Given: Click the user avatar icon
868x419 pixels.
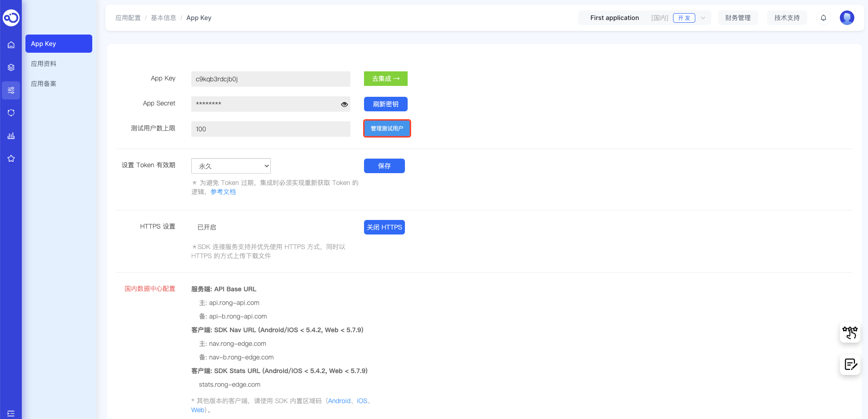Looking at the screenshot, I should tap(847, 18).
